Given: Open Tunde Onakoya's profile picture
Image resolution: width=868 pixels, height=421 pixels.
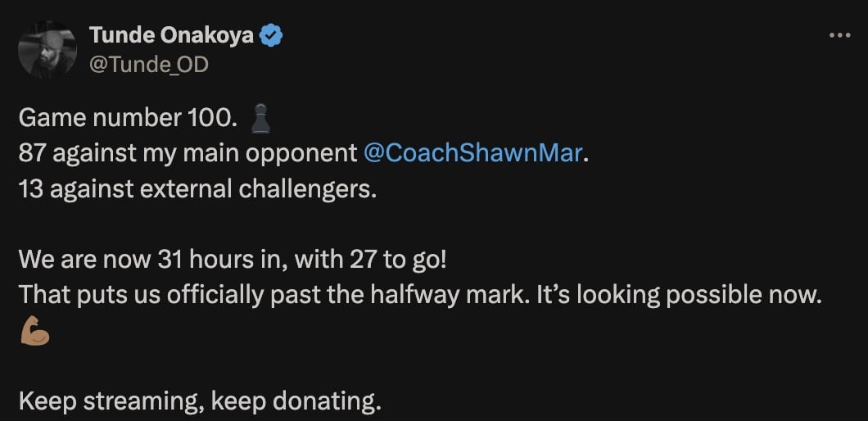Looking at the screenshot, I should [47, 50].
